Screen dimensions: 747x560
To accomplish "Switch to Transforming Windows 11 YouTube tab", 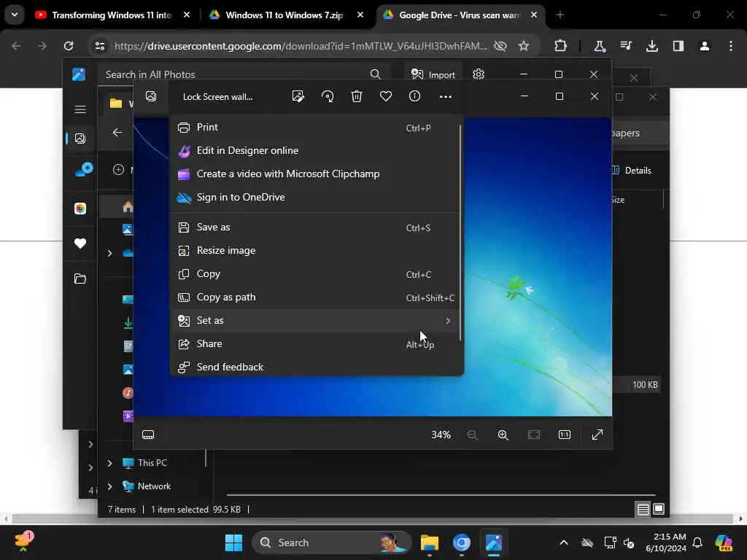I will 112,15.
